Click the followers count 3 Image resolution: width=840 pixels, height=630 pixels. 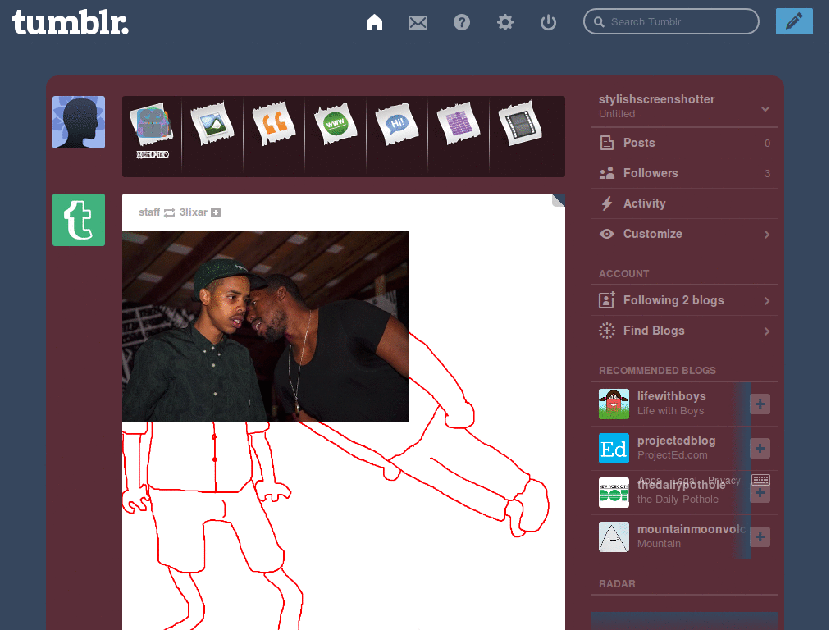(x=767, y=174)
